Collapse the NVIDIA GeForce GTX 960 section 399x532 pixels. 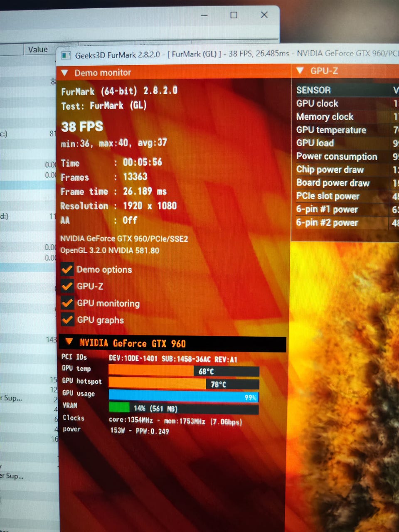[x=69, y=342]
